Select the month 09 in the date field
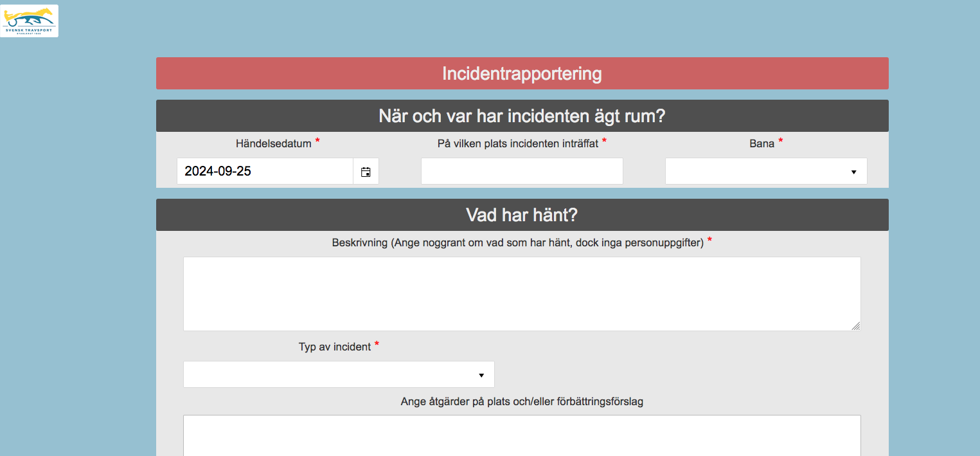The image size is (980, 456). click(224, 172)
